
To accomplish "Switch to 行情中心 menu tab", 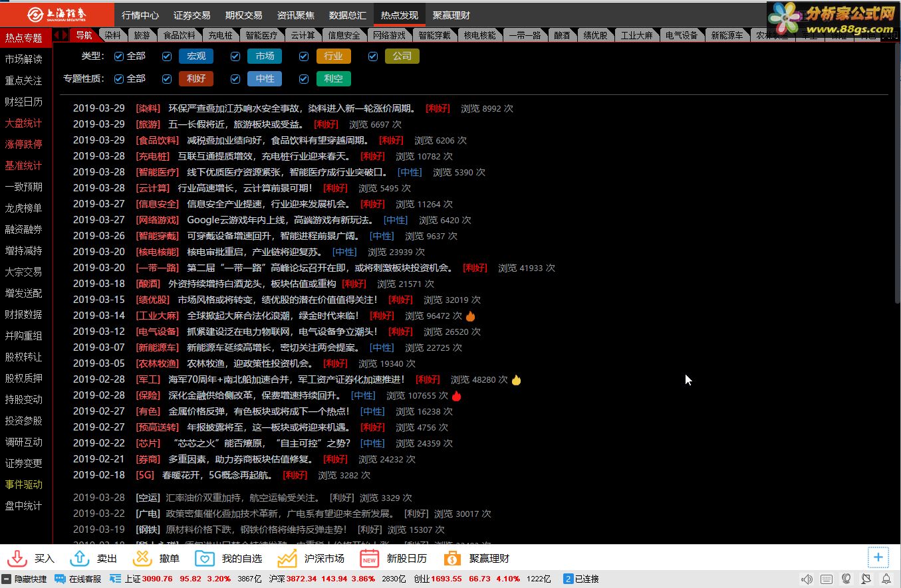I will click(140, 15).
